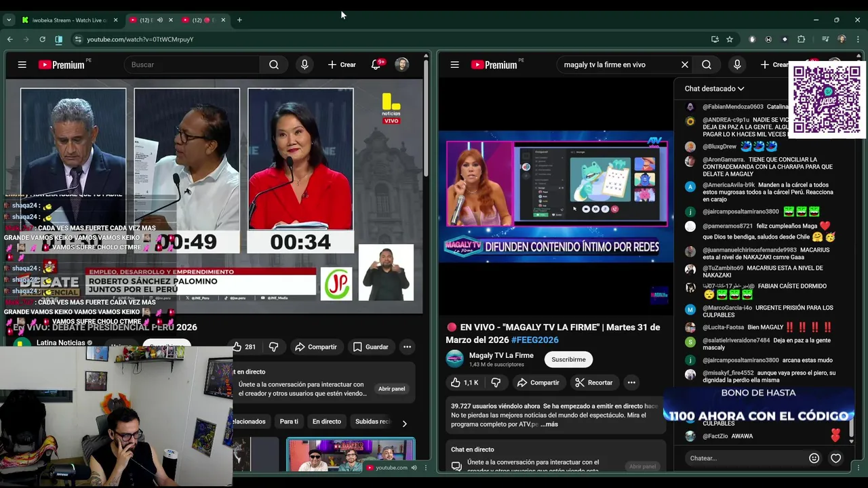Open the tab search dropdown arrow
This screenshot has height=488, width=868.
point(9,20)
